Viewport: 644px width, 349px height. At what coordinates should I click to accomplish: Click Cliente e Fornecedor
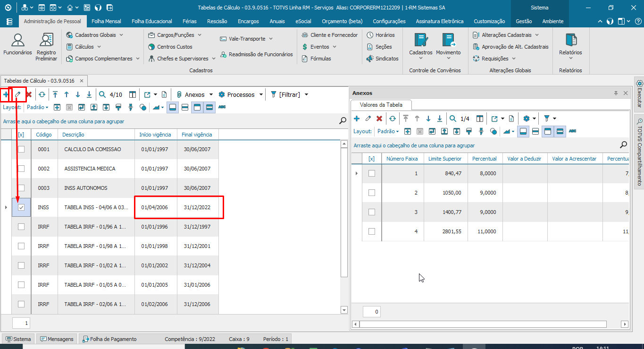tap(329, 35)
